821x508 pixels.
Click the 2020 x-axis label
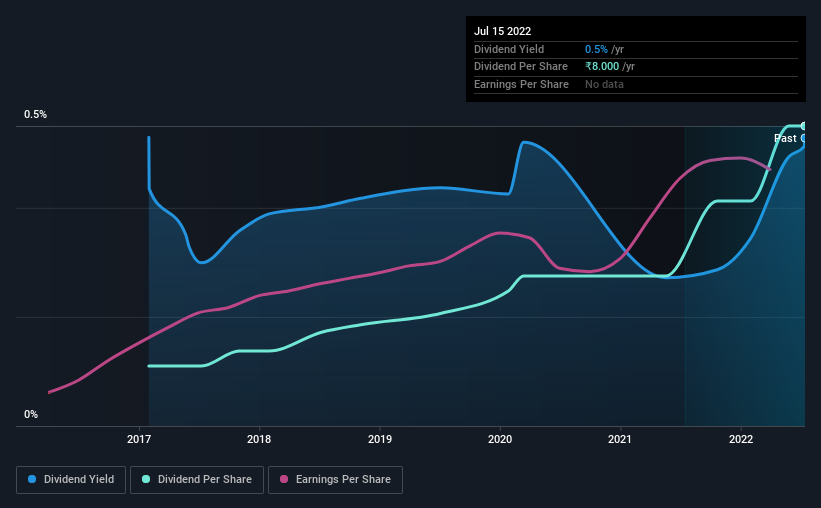(500, 439)
